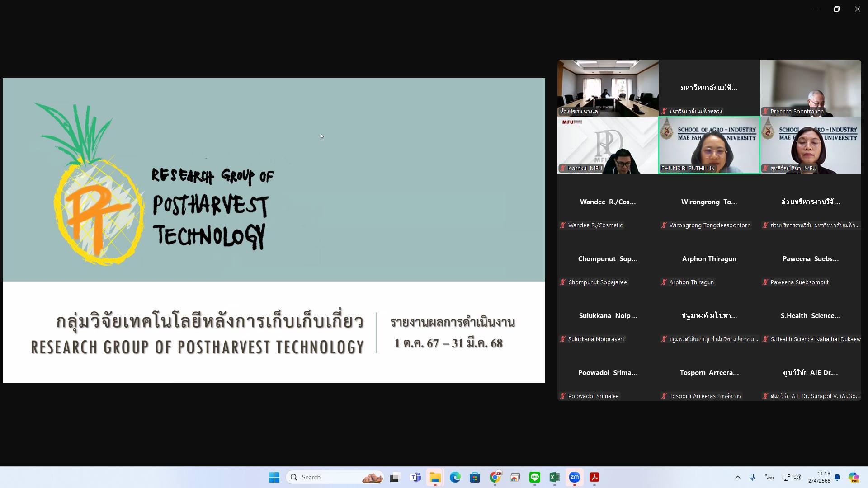Image resolution: width=868 pixels, height=488 pixels.
Task: Open network settings from the tray
Action: tap(786, 477)
